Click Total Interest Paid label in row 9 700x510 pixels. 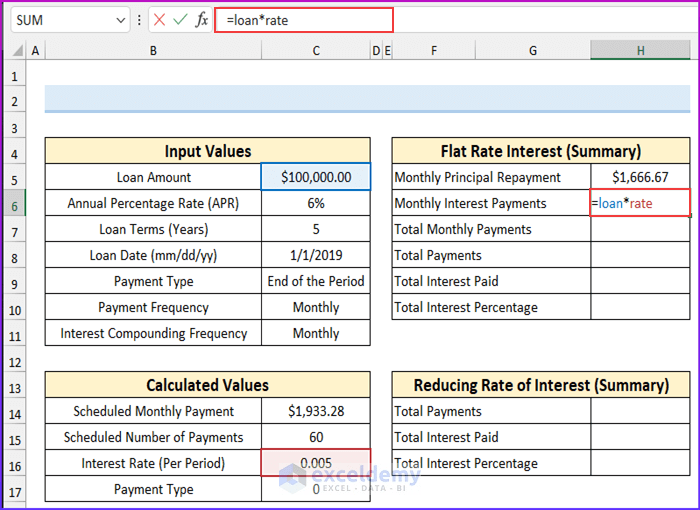(x=491, y=281)
